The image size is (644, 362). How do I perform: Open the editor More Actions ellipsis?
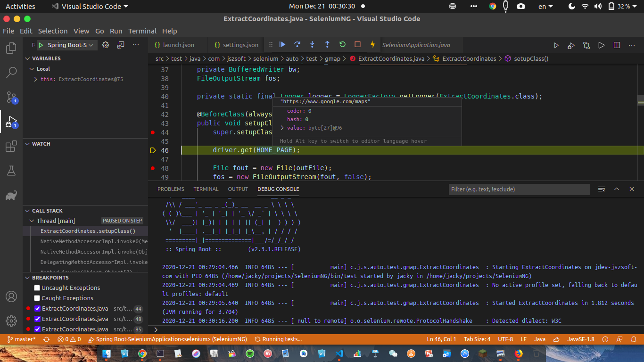(x=632, y=45)
